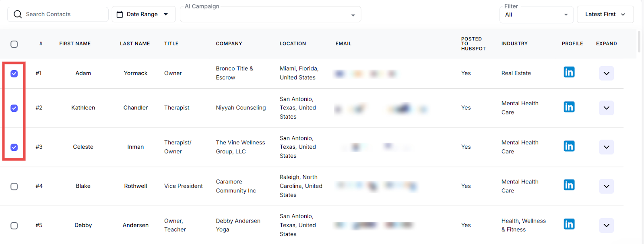644x244 pixels.
Task: Open the Latest First sort dropdown
Action: (605, 15)
